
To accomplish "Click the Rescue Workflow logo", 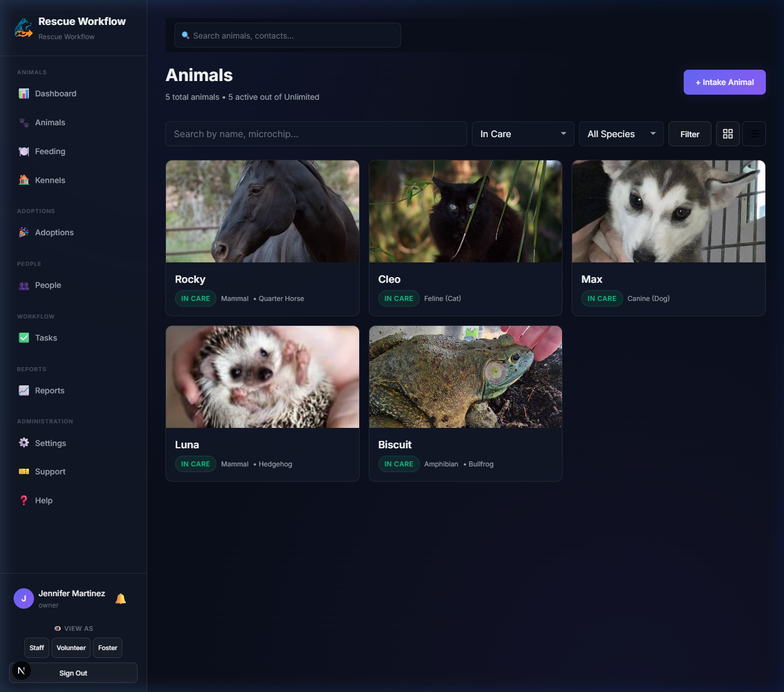I will click(23, 28).
